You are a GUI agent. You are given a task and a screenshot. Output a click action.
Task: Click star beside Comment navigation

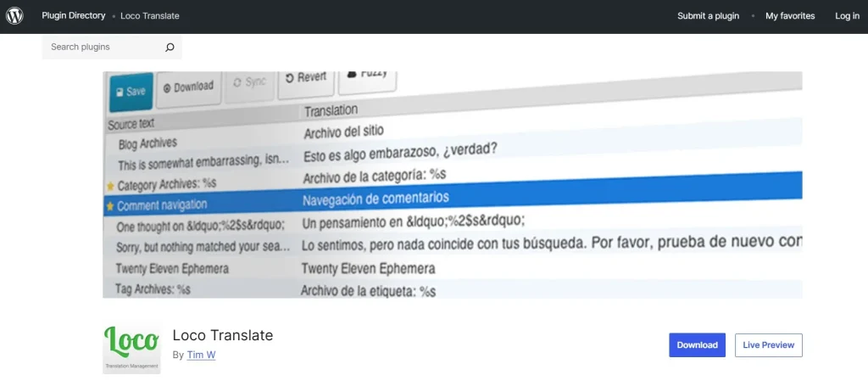click(110, 206)
